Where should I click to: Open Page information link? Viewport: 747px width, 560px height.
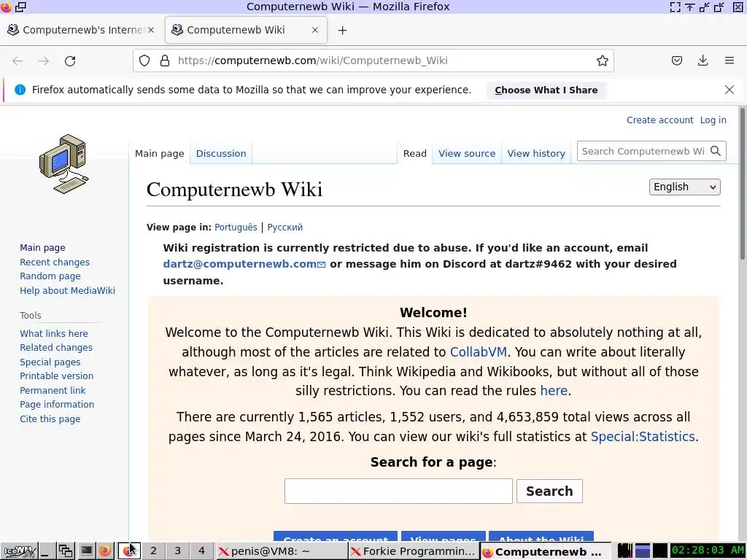point(57,404)
